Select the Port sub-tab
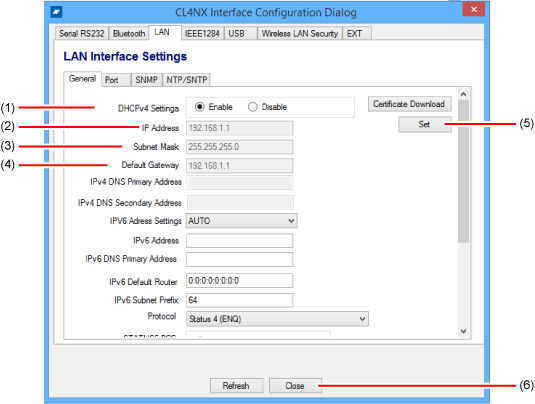The width and height of the screenshot is (535, 404). [116, 80]
